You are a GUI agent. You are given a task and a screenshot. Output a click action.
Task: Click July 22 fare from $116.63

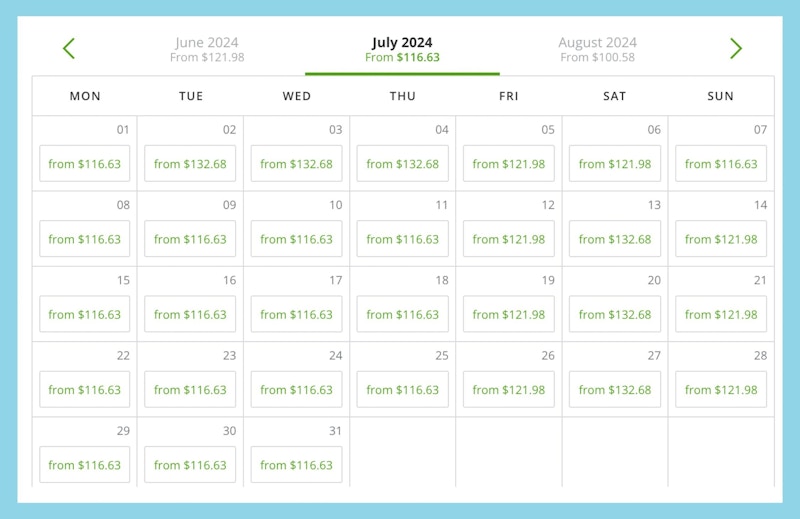pos(85,390)
